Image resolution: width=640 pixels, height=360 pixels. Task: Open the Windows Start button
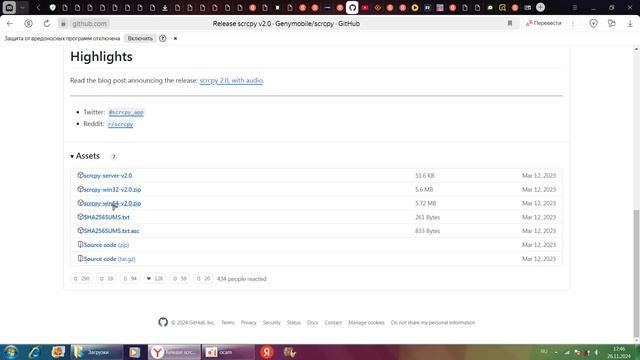tap(11, 352)
